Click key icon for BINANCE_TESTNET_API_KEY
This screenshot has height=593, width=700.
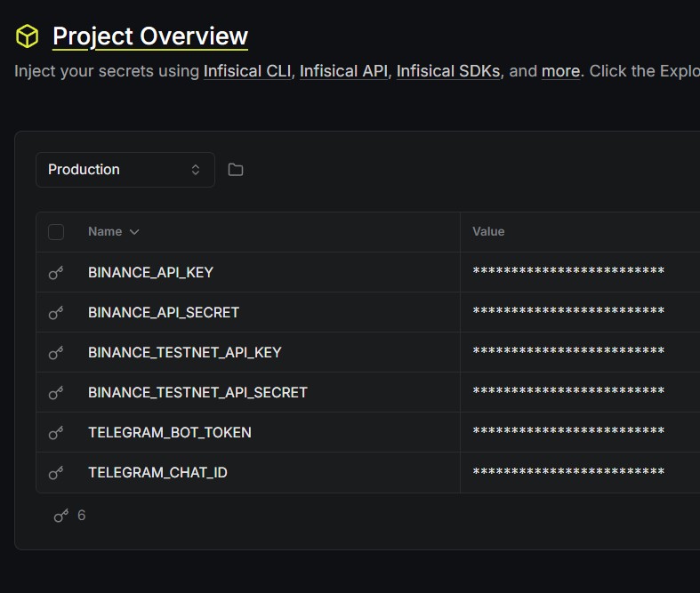coord(56,352)
